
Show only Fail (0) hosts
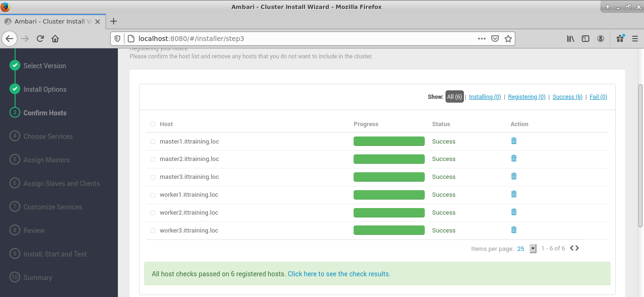tap(598, 97)
